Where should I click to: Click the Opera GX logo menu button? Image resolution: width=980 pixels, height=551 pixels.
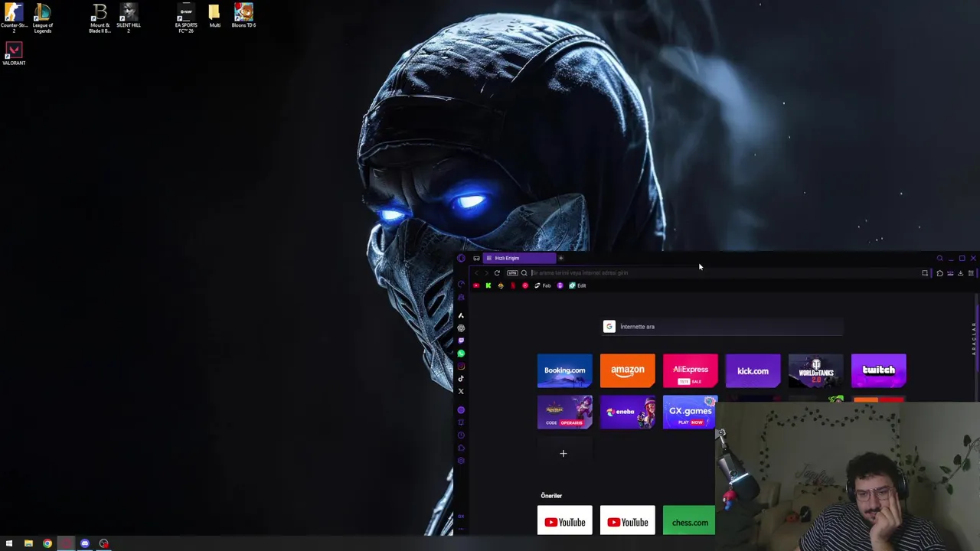[461, 258]
